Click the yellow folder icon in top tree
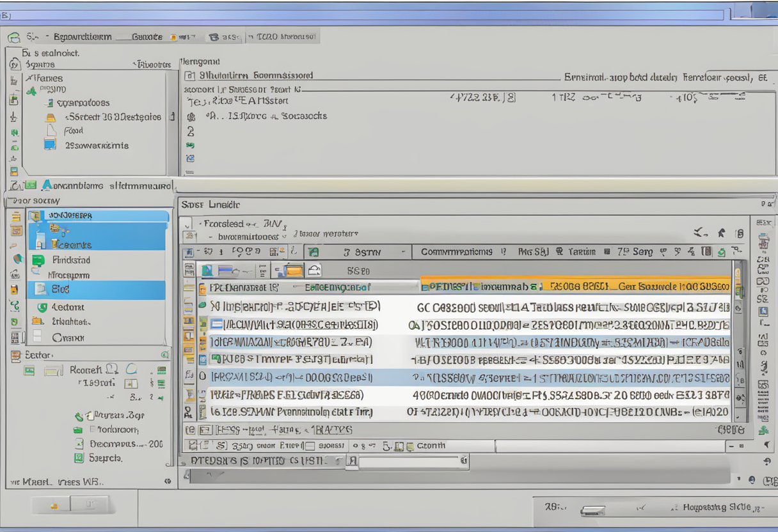The height and width of the screenshot is (532, 778). click(51, 118)
